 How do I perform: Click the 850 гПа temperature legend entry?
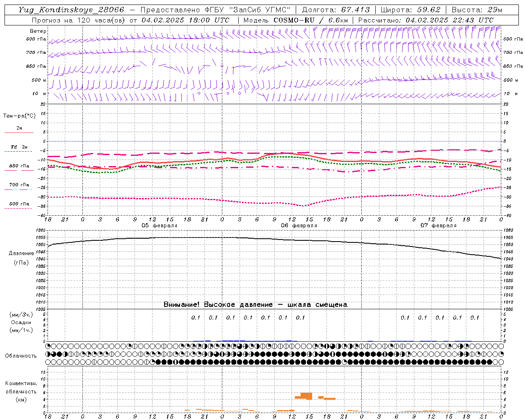(x=19, y=166)
